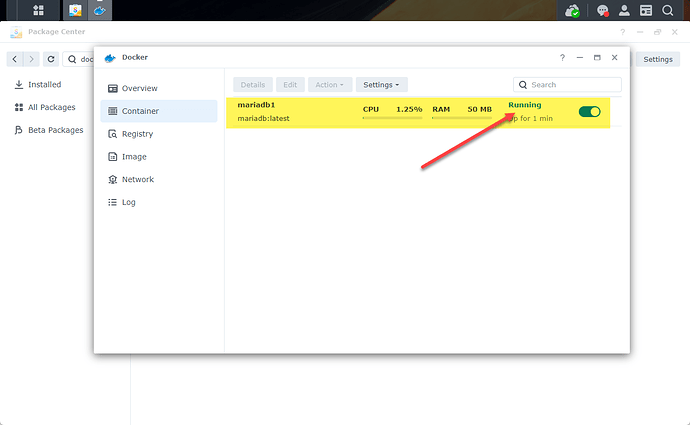Open the DSM desktop search magnifier
690x425 pixels.
[x=668, y=10]
